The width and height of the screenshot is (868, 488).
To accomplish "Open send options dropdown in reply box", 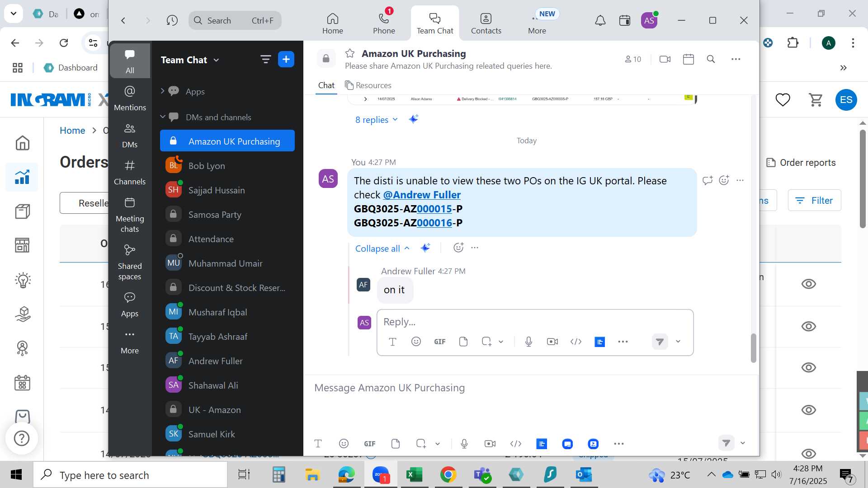I will [678, 342].
